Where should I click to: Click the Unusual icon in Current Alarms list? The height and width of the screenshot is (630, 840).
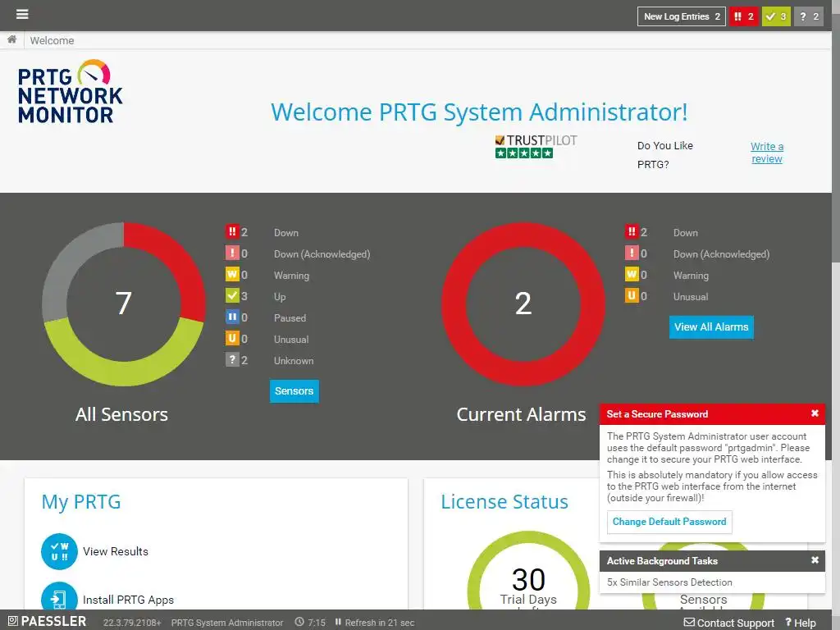coord(632,295)
